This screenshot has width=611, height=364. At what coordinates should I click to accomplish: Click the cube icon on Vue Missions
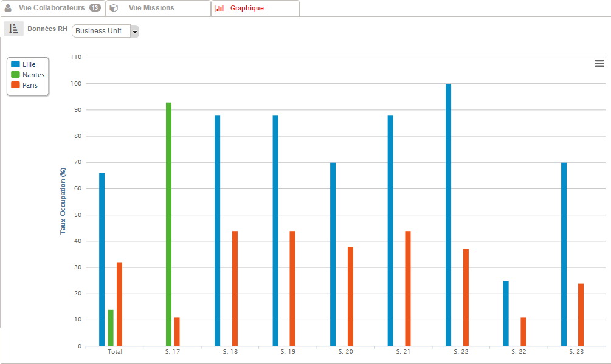114,9
